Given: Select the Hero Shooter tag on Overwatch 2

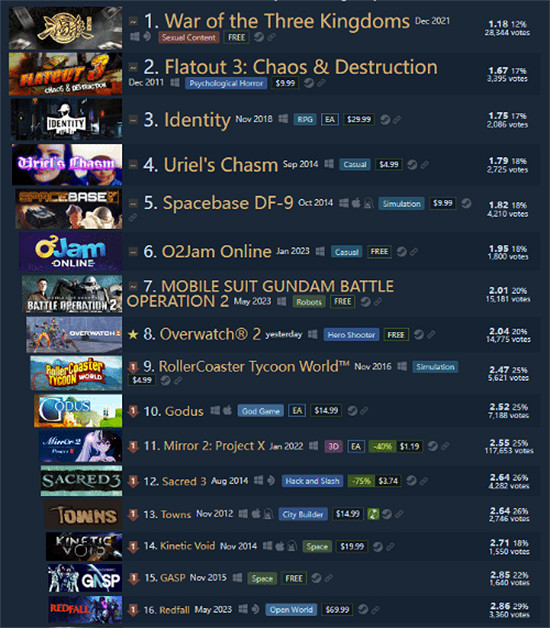Looking at the screenshot, I should point(351,335).
